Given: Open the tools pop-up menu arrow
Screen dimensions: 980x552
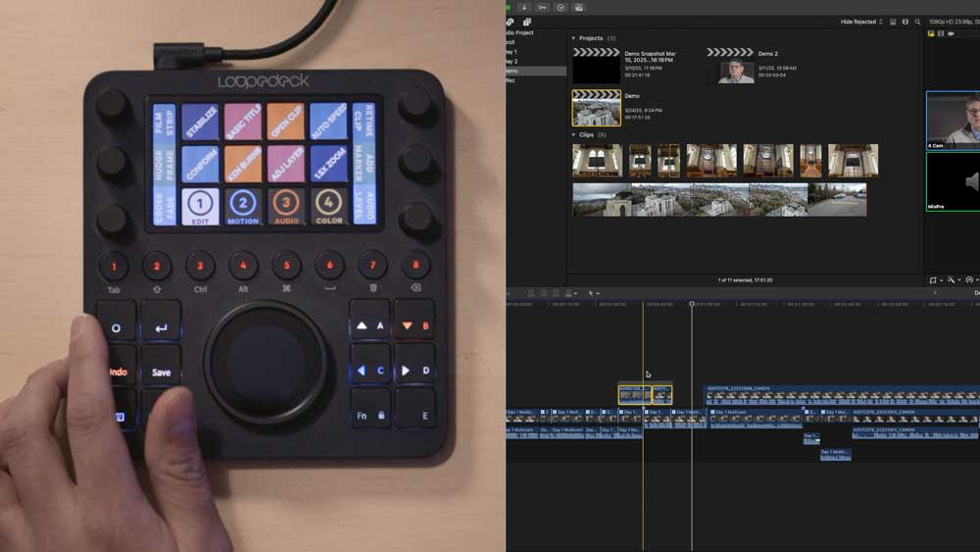Looking at the screenshot, I should (598, 294).
